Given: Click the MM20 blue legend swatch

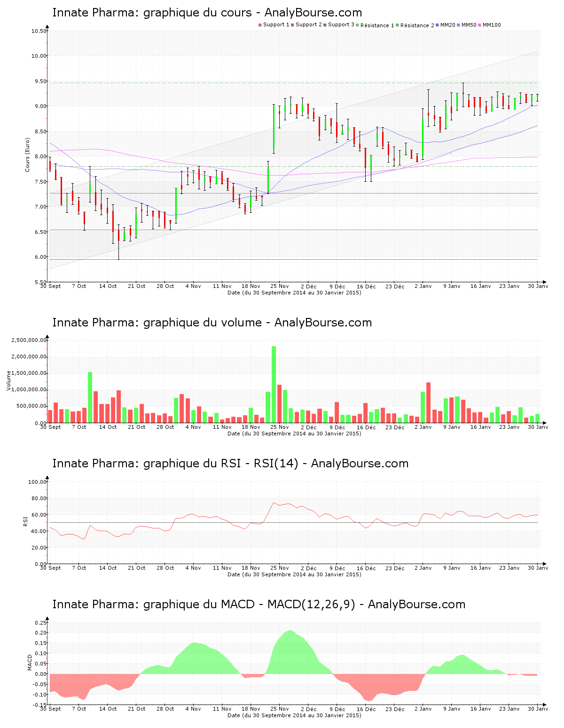Looking at the screenshot, I should [x=438, y=25].
